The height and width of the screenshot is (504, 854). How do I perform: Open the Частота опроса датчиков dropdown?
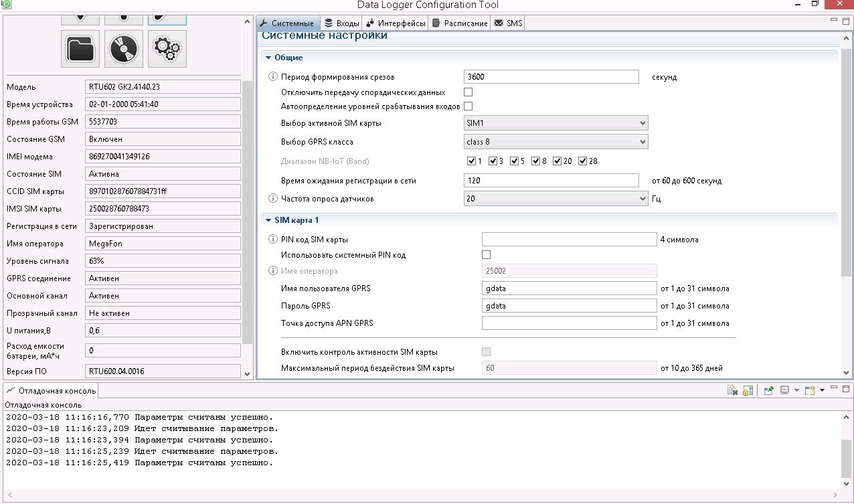pyautogui.click(x=556, y=199)
